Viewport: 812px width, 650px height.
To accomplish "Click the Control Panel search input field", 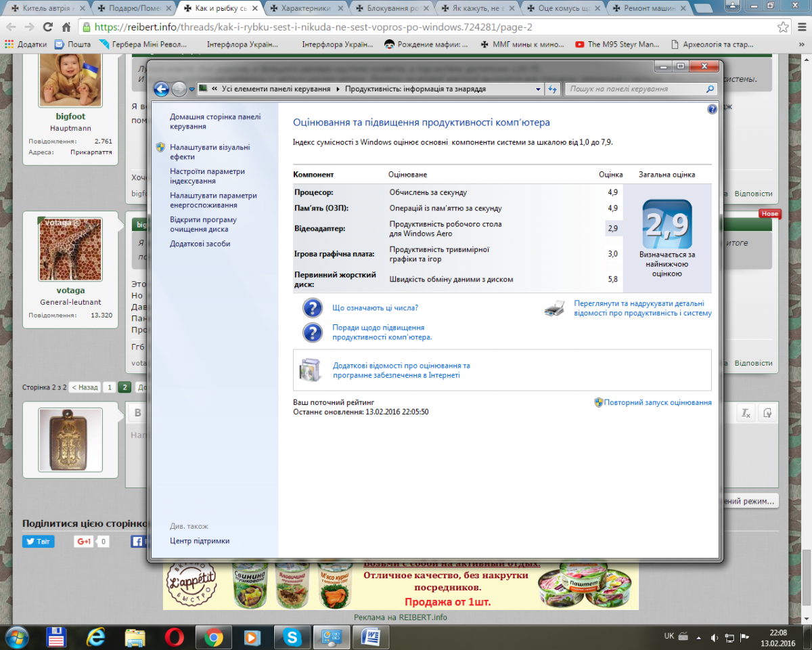I will (x=635, y=89).
